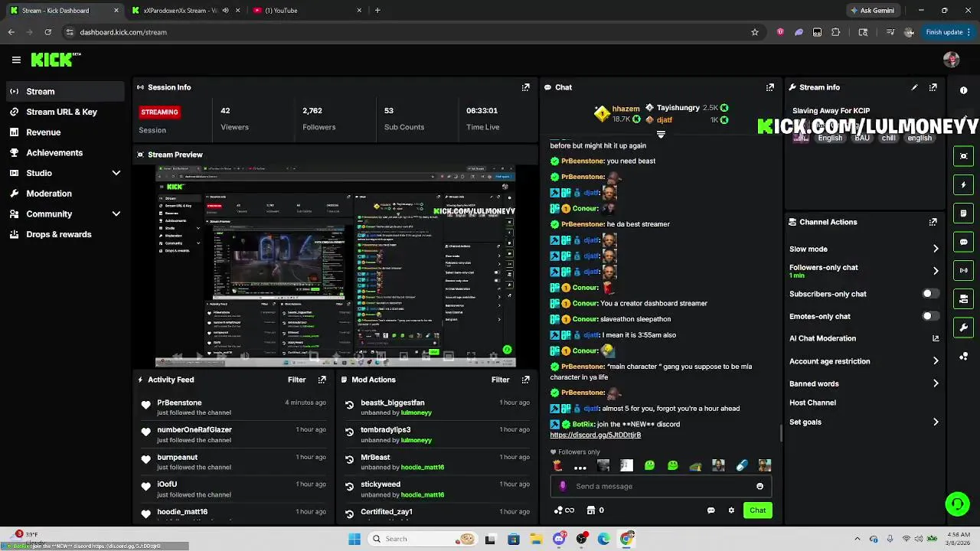The width and height of the screenshot is (980, 551).
Task: Click the channel actions camera sidebar icon
Action: pyautogui.click(x=964, y=298)
